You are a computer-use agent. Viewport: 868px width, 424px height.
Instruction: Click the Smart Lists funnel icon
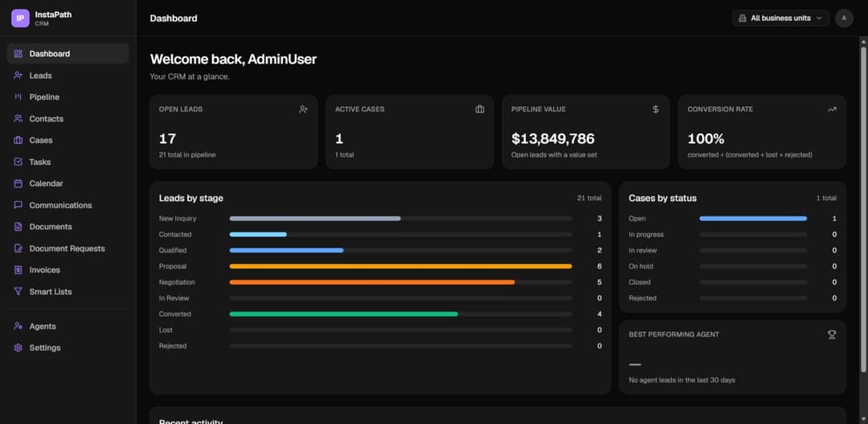[x=18, y=291]
